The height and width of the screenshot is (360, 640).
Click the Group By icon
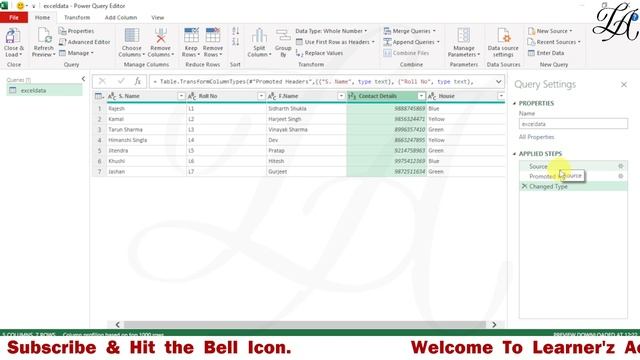tap(283, 36)
